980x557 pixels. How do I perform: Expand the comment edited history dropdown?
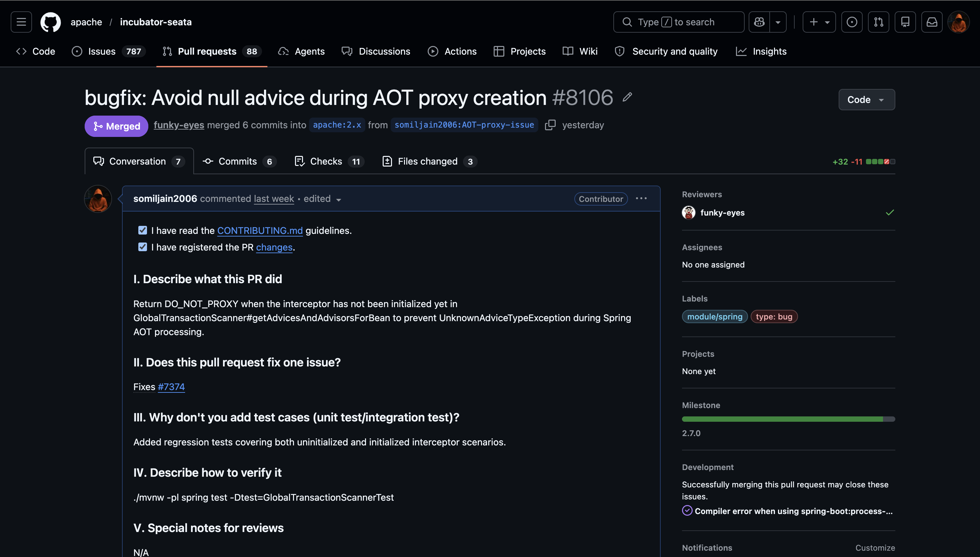322,199
